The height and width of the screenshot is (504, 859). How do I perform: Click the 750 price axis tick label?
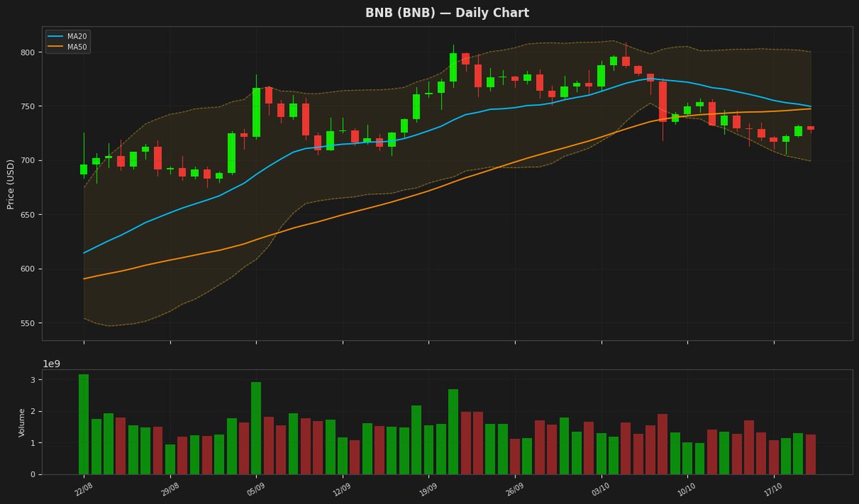[x=27, y=107]
